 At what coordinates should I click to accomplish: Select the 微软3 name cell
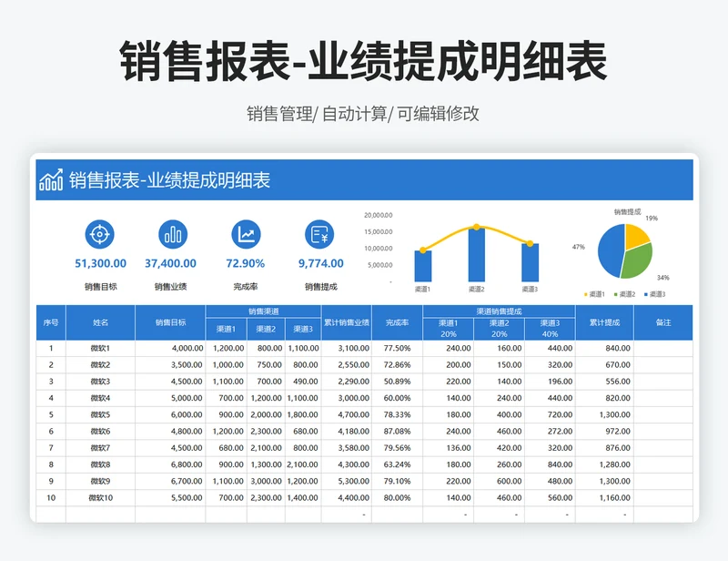[x=100, y=382]
